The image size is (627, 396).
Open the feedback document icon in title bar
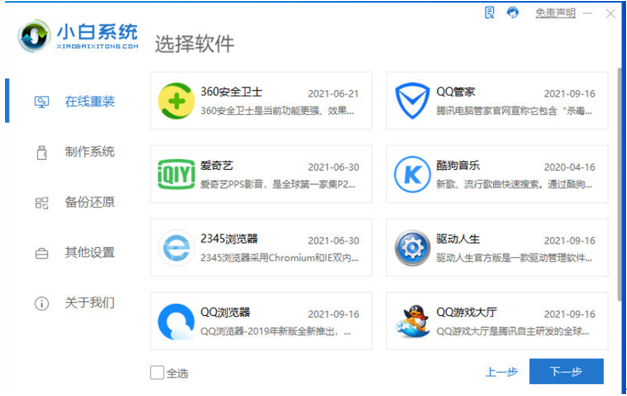pos(489,13)
